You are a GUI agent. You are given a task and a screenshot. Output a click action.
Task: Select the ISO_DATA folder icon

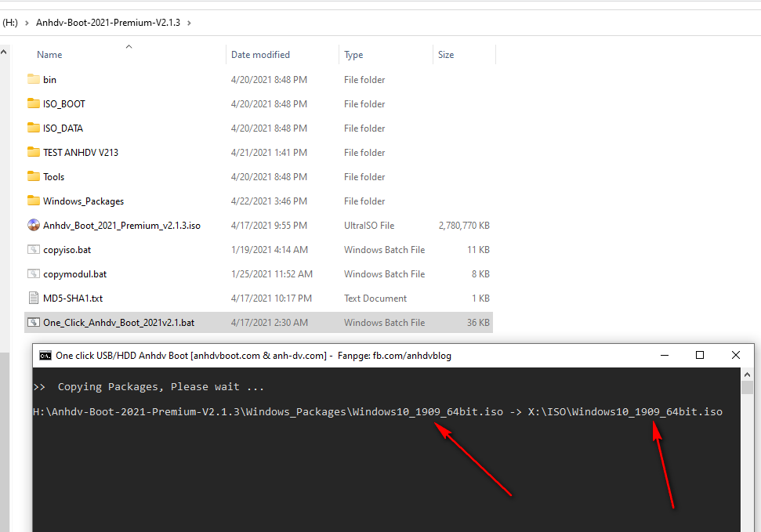tap(34, 128)
